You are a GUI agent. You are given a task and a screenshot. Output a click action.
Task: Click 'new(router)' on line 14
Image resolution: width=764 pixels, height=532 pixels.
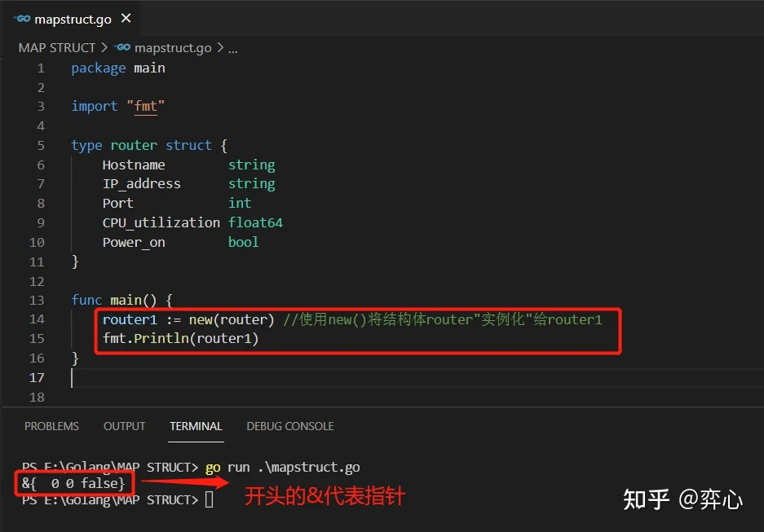pyautogui.click(x=232, y=320)
